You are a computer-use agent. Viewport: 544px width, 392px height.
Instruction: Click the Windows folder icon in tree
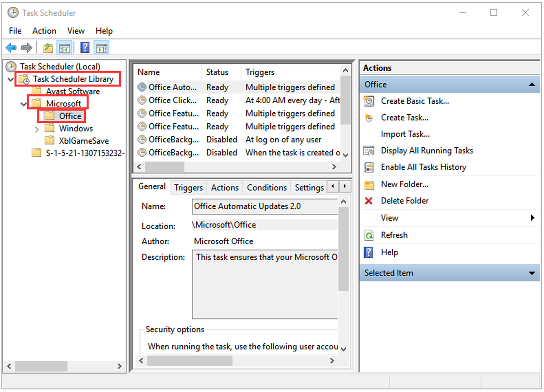click(50, 129)
